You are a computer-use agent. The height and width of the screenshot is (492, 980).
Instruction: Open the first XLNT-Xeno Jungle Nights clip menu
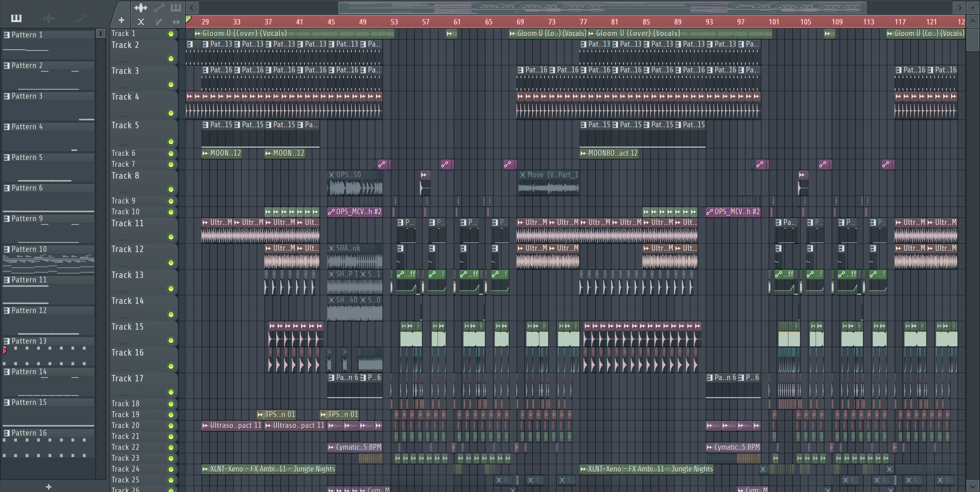point(206,469)
